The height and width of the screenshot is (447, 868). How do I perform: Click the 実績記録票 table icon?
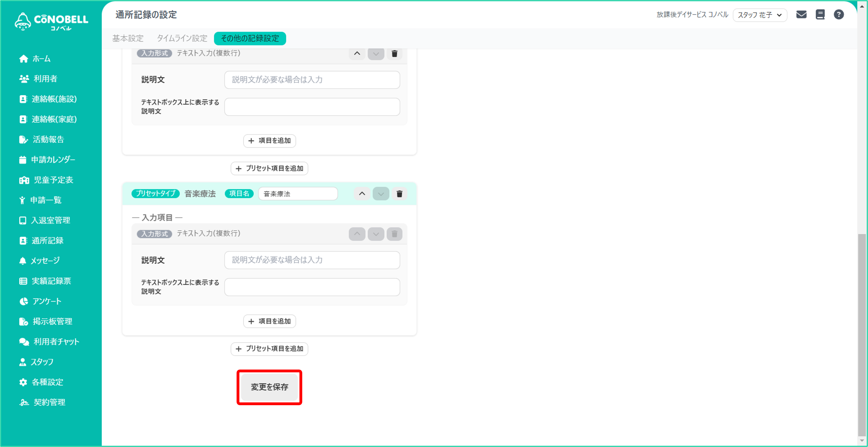click(23, 281)
